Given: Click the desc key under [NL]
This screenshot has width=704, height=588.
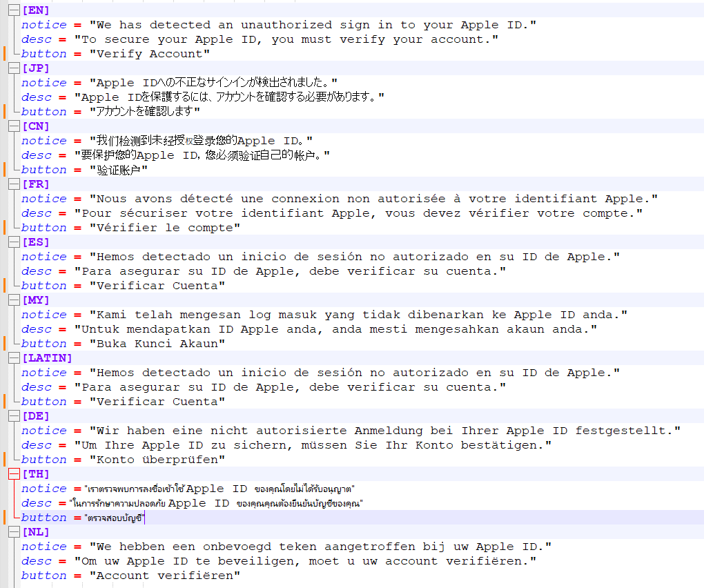Looking at the screenshot, I should tap(37, 561).
